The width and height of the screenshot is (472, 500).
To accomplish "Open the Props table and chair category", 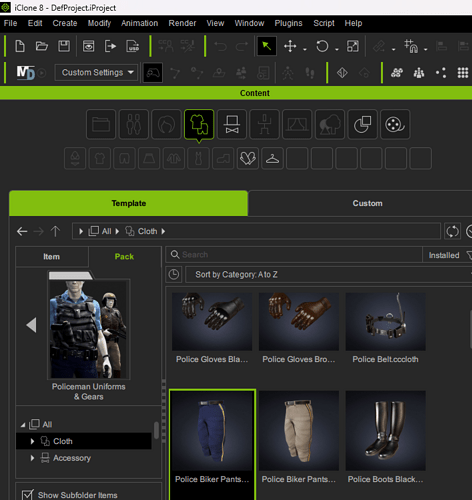I will [x=264, y=124].
